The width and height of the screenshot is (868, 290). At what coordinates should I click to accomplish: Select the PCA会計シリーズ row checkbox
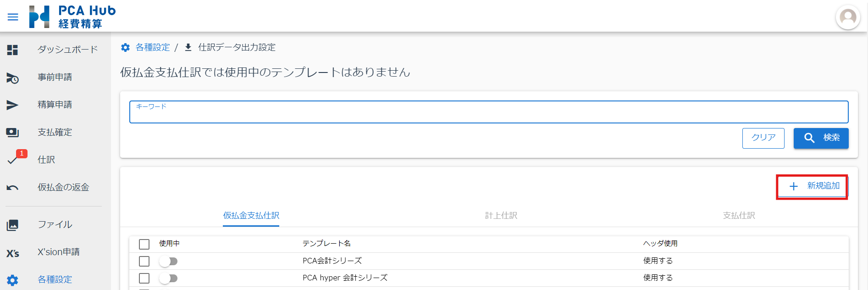click(144, 262)
